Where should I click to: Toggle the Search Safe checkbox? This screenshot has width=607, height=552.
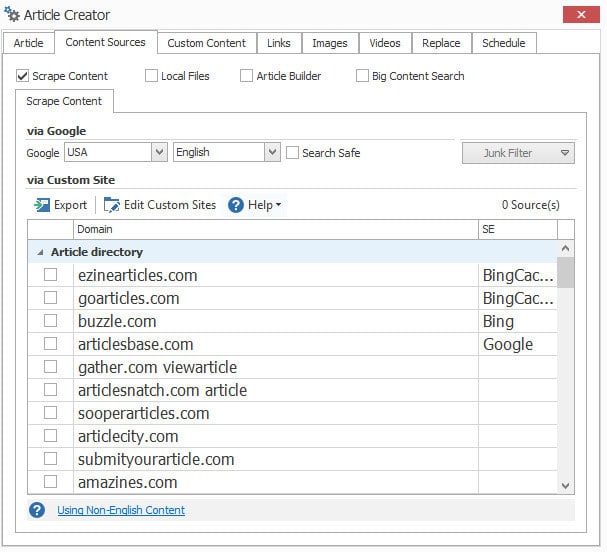(x=292, y=153)
